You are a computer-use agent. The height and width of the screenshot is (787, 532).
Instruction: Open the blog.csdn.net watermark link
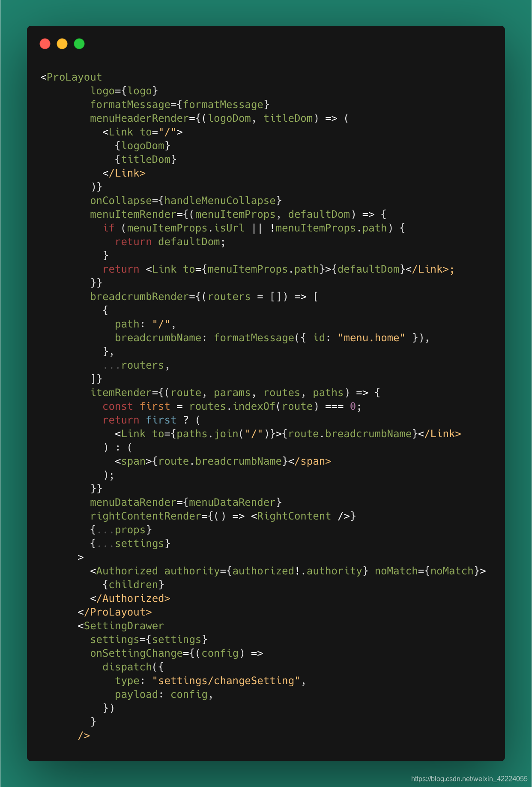tap(469, 778)
